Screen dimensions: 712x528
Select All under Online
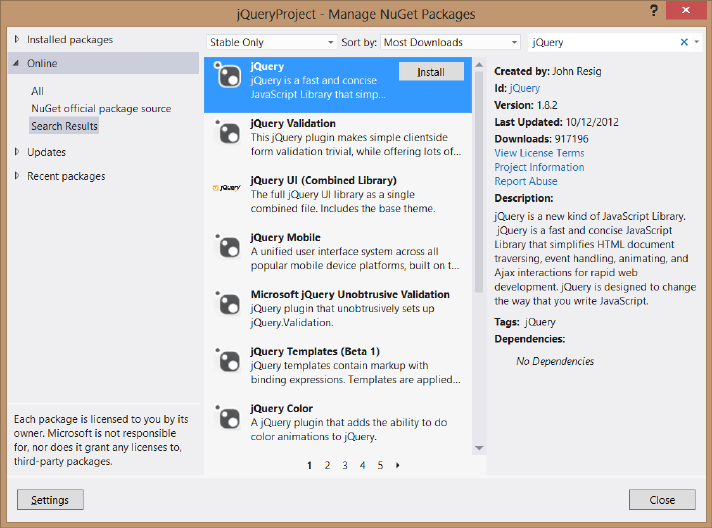[37, 91]
